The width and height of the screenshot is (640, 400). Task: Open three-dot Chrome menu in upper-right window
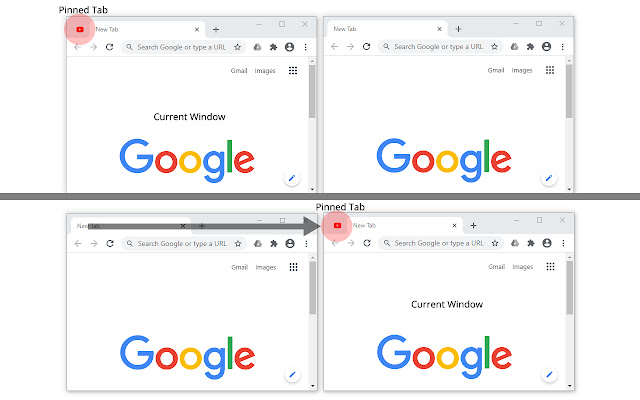562,47
